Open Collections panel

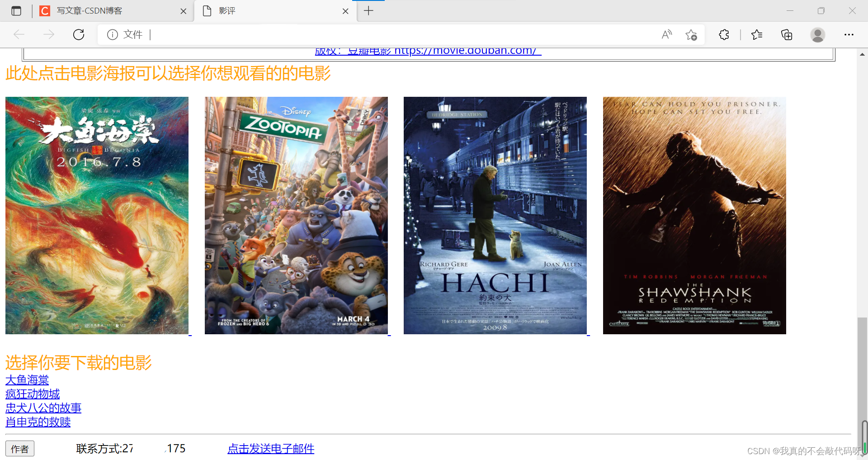(x=787, y=34)
